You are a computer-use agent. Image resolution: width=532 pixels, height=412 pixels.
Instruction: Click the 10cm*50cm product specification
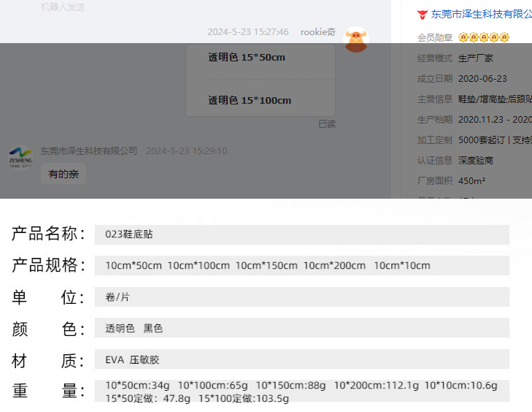(x=134, y=266)
